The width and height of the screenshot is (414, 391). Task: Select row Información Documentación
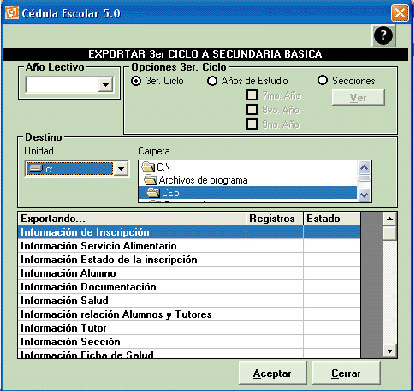pyautogui.click(x=189, y=287)
